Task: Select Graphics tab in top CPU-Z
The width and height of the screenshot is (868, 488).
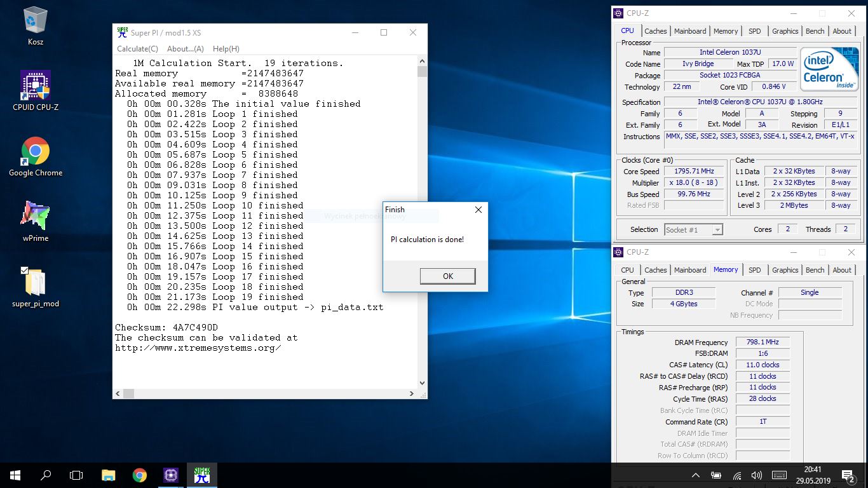Action: 785,31
